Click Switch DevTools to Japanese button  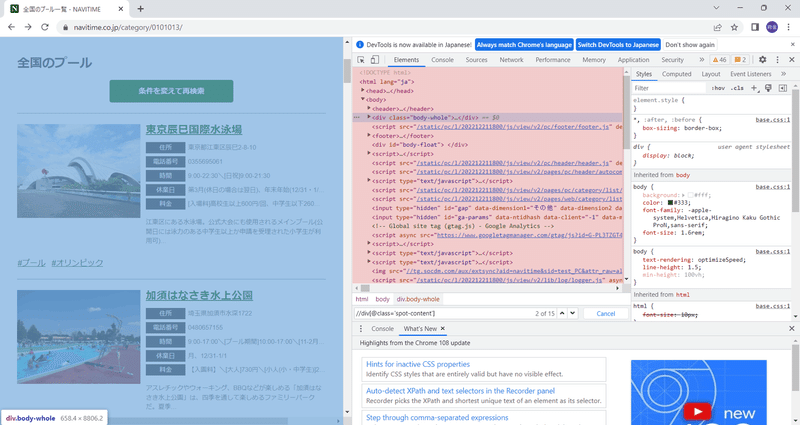(618, 45)
